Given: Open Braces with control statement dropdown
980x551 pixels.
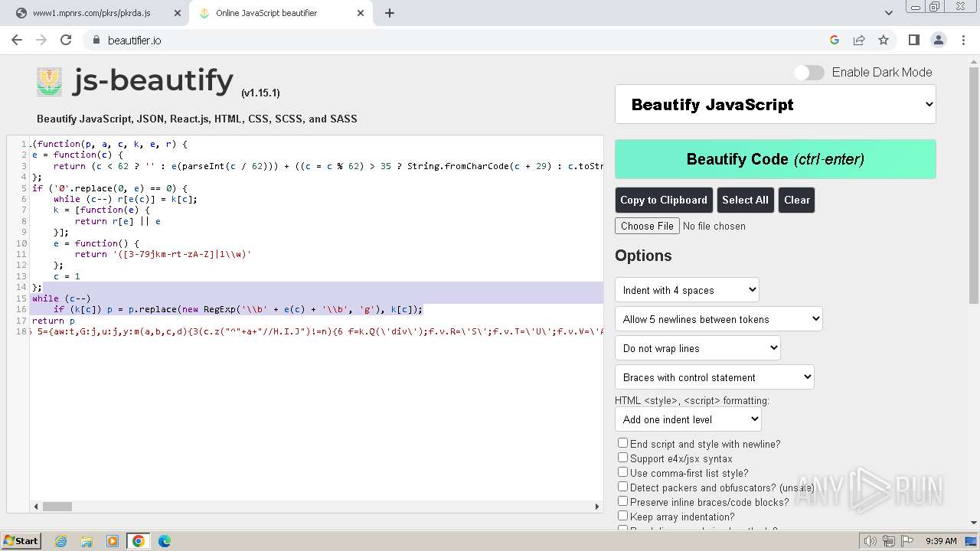Looking at the screenshot, I should click(x=714, y=377).
